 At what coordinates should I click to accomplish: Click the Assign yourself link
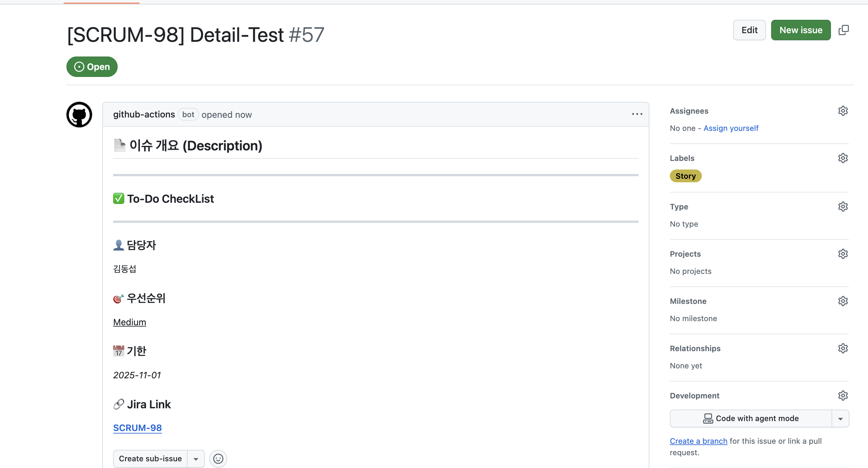click(x=731, y=128)
